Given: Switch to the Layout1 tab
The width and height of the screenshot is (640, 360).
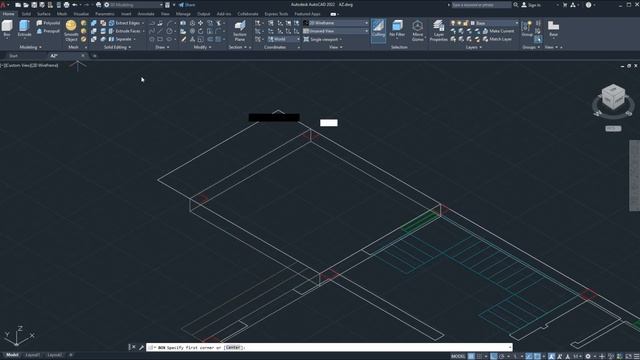Looking at the screenshot, I should [x=33, y=355].
